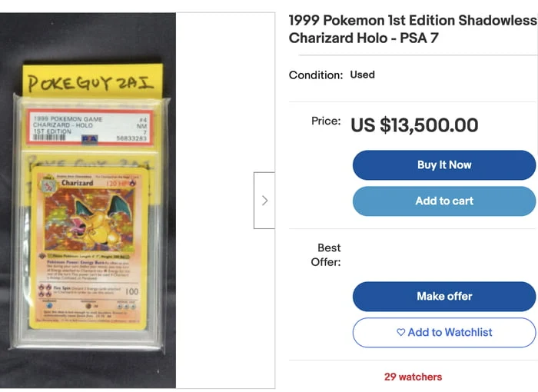Click the Condition label
Image resolution: width=538 pixels, height=392 pixels.
(x=315, y=75)
